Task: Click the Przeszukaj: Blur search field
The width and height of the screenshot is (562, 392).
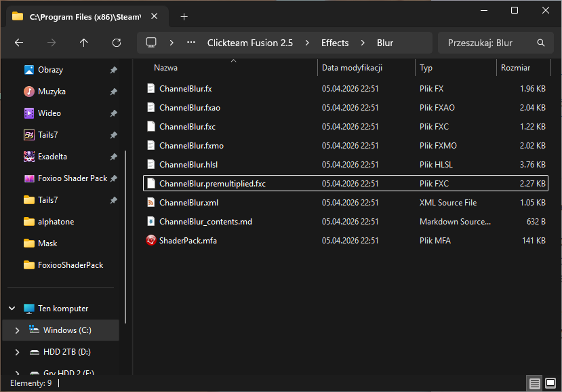Action: 488,43
